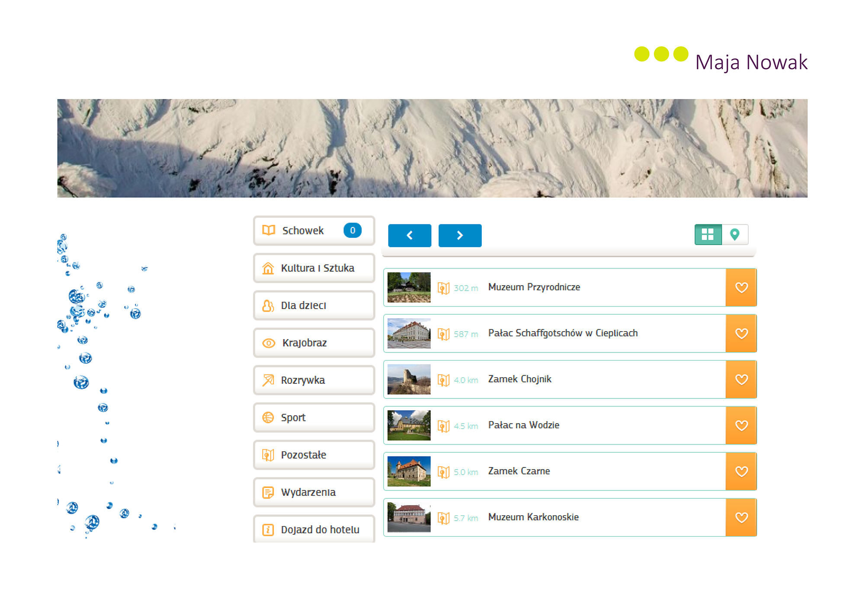Switch to map pin view

click(734, 235)
